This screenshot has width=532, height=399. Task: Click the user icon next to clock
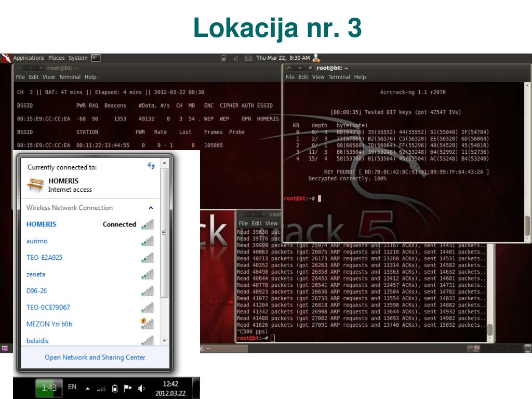coord(316,58)
